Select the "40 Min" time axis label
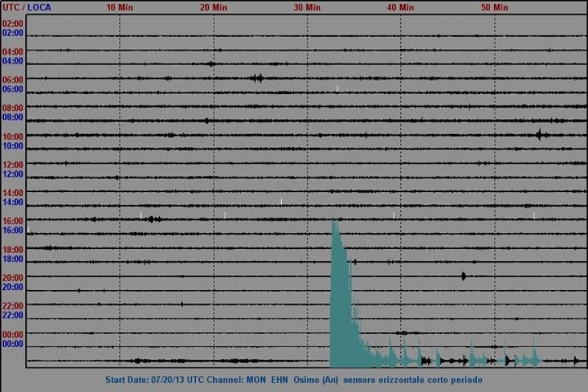This screenshot has height=392, width=588. coord(400,7)
